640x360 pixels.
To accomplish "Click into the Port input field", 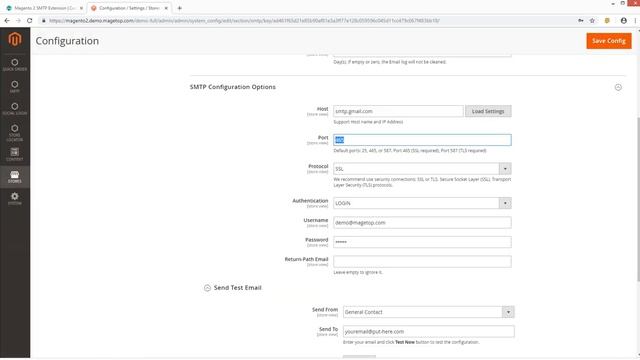I will (x=422, y=140).
